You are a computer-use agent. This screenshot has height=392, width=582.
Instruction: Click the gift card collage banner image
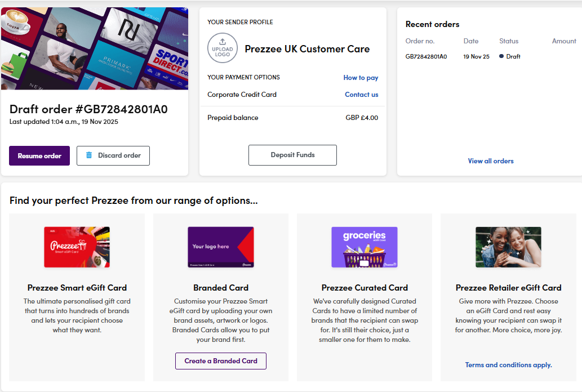pyautogui.click(x=95, y=48)
